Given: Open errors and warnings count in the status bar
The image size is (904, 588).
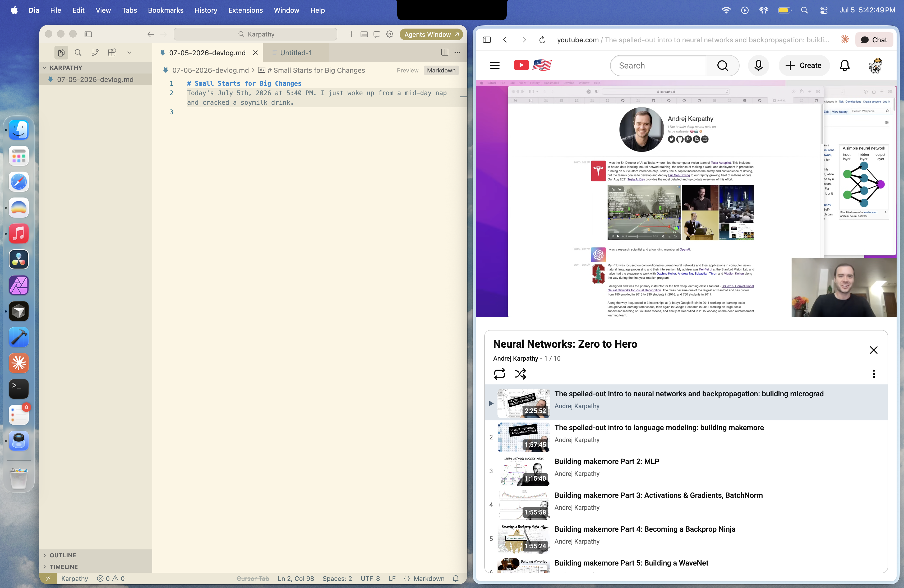Looking at the screenshot, I should (110, 578).
